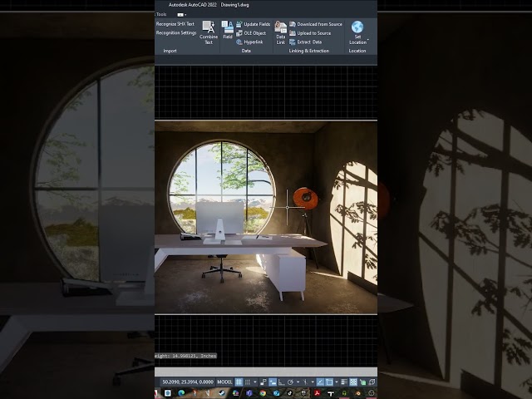Insert a Field from Data panel
The image size is (532, 399).
click(x=228, y=30)
